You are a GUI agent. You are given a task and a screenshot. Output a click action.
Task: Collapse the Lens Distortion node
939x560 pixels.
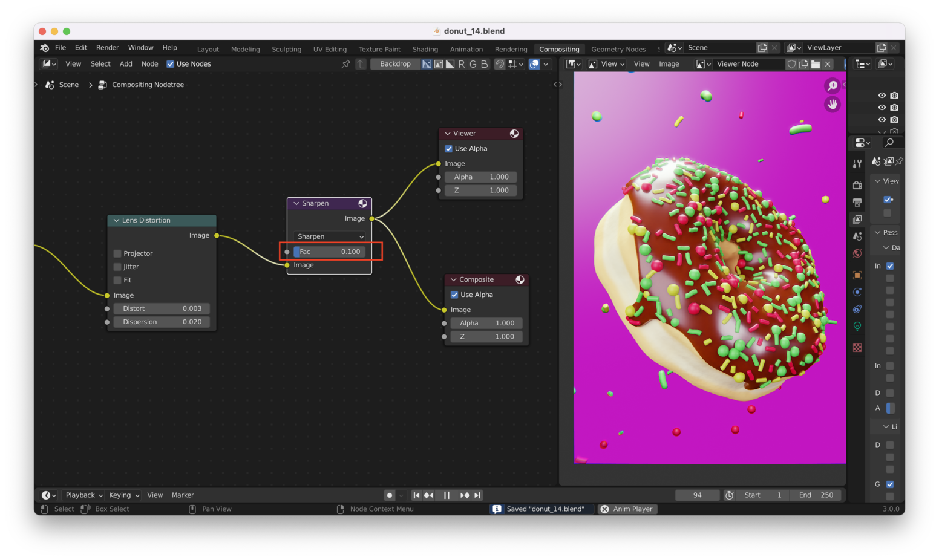click(116, 221)
